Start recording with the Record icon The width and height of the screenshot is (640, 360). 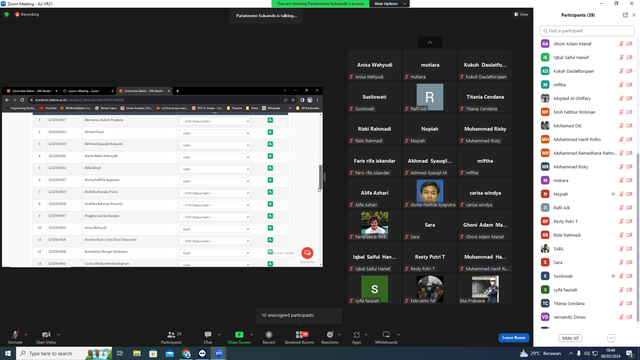tap(269, 335)
